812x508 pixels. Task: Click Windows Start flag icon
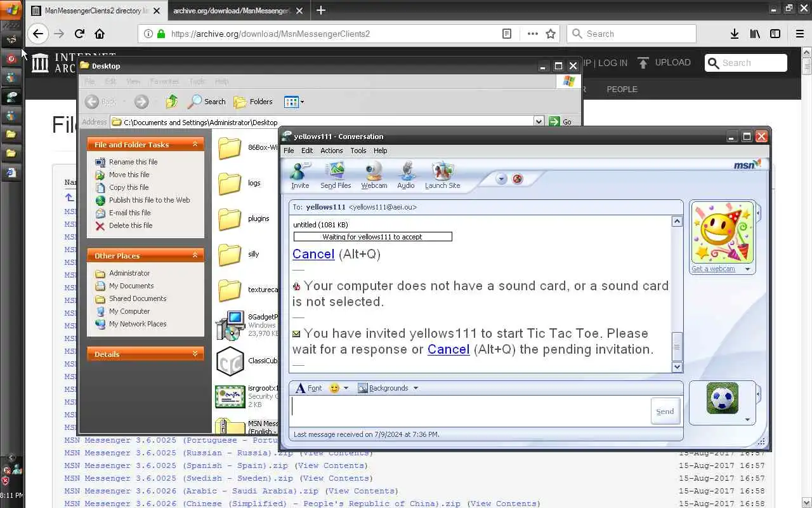point(11,9)
